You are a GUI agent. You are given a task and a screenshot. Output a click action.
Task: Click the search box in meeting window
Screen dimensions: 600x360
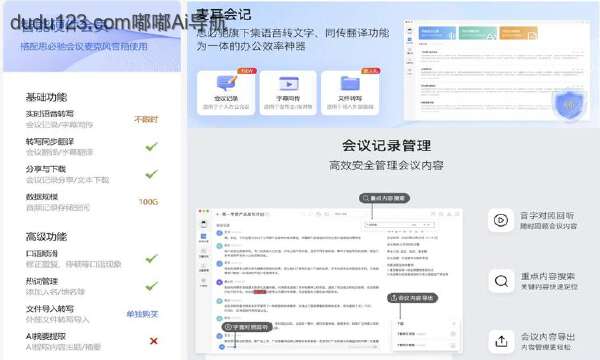coord(399,225)
